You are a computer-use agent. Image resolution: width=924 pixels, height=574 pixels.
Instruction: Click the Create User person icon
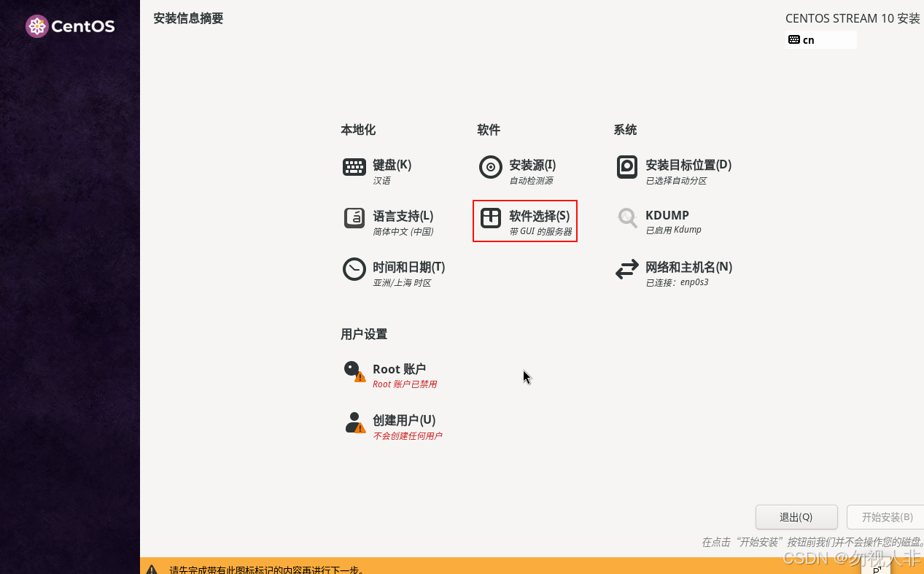coord(354,422)
